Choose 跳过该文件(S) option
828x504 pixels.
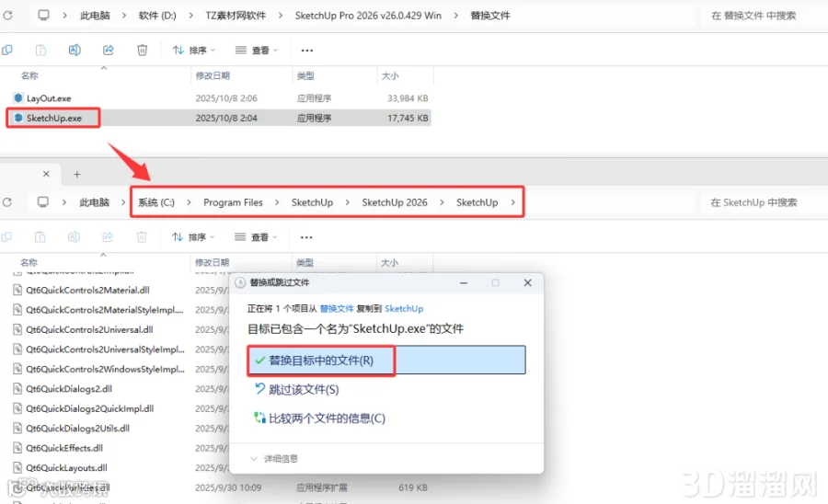[297, 389]
